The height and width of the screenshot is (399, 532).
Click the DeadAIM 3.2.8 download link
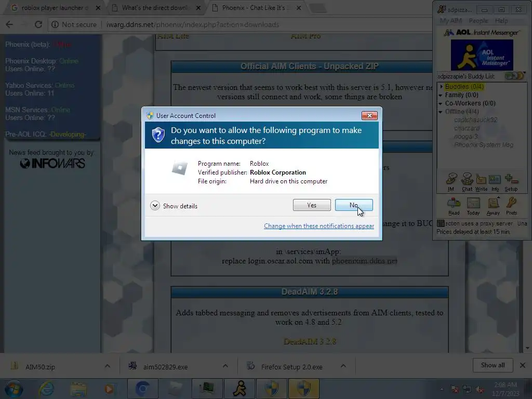click(x=310, y=341)
